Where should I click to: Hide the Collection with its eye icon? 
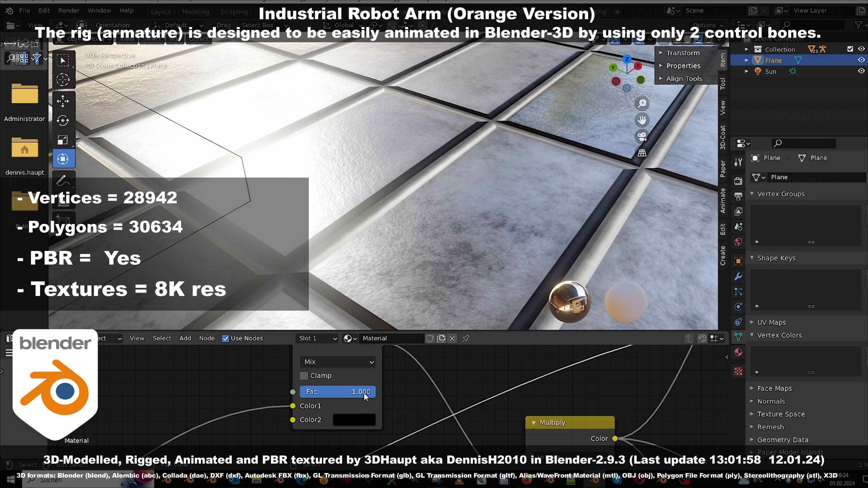pos(861,49)
